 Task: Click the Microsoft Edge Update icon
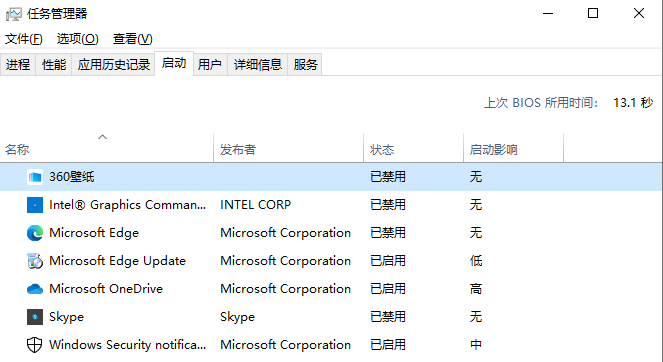point(35,261)
